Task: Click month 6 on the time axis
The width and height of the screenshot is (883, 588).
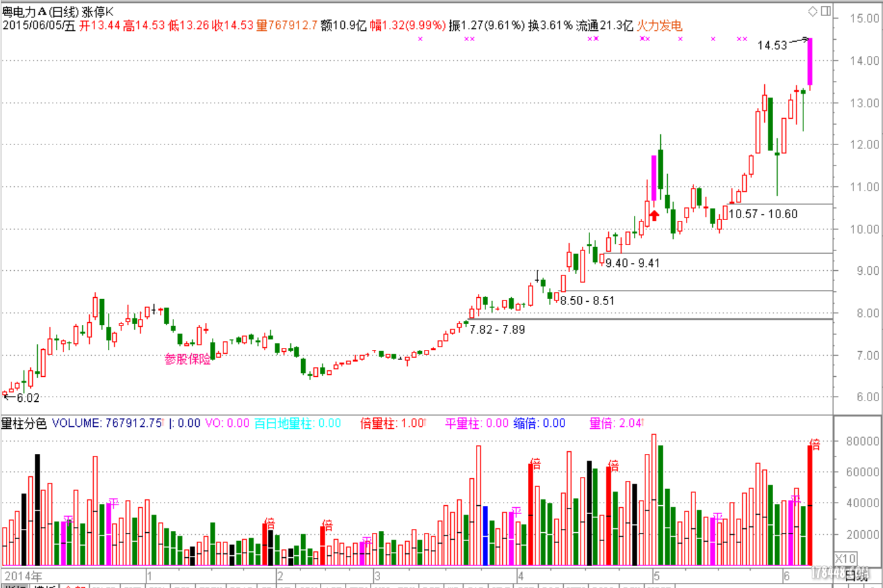Action: tap(786, 576)
